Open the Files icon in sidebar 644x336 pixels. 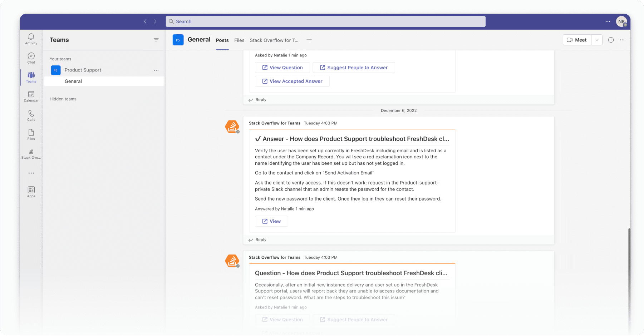coord(31,135)
